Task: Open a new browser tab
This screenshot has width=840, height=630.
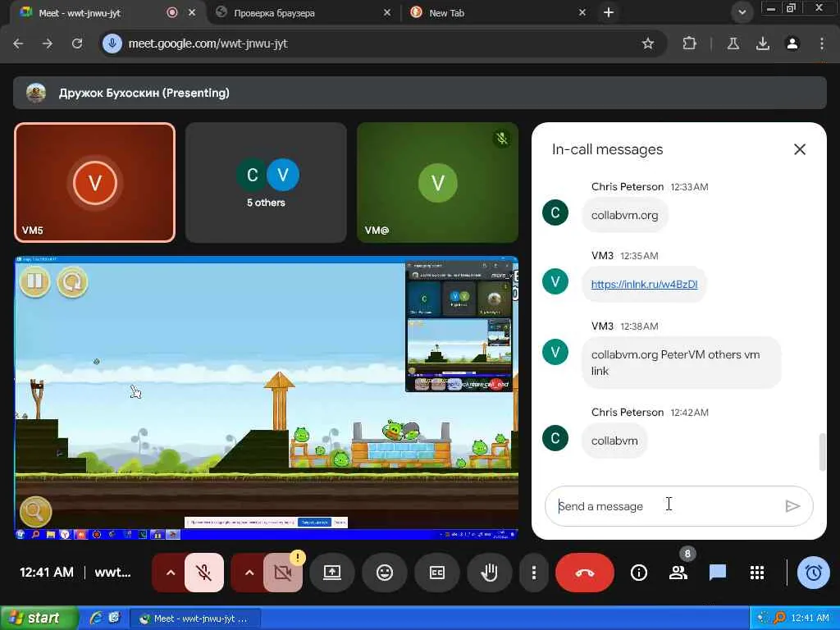Action: (609, 12)
